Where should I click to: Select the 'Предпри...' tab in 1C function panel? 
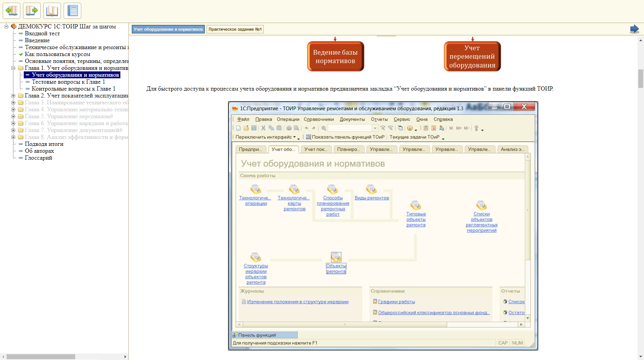[250, 149]
